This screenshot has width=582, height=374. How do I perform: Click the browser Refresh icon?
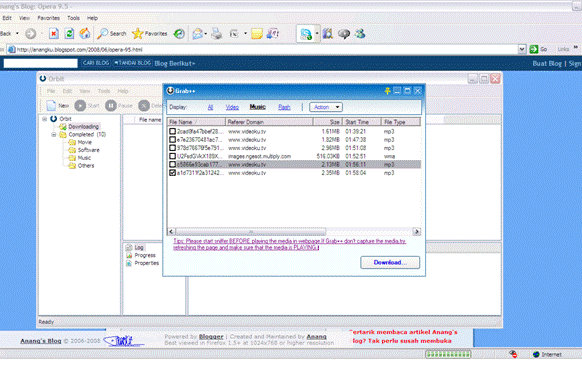(x=69, y=34)
